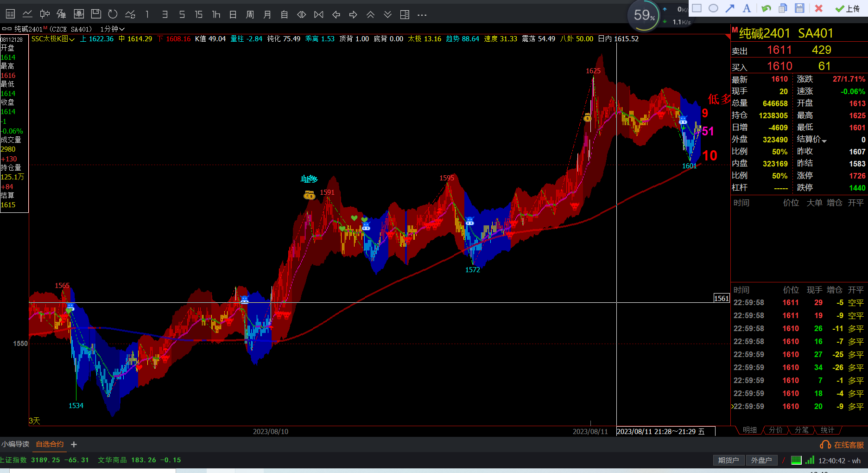Select the text annotation tool
The height and width of the screenshot is (473, 868).
pos(747,8)
